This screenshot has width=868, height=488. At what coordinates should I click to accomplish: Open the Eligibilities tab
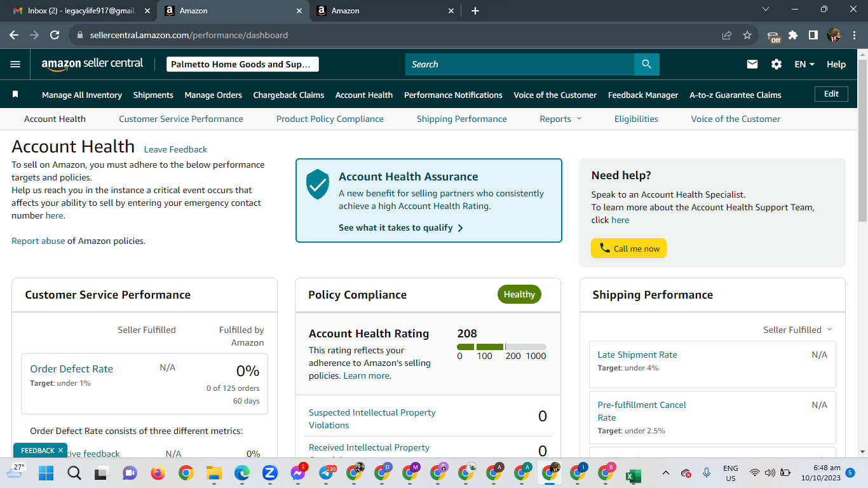[x=636, y=119]
